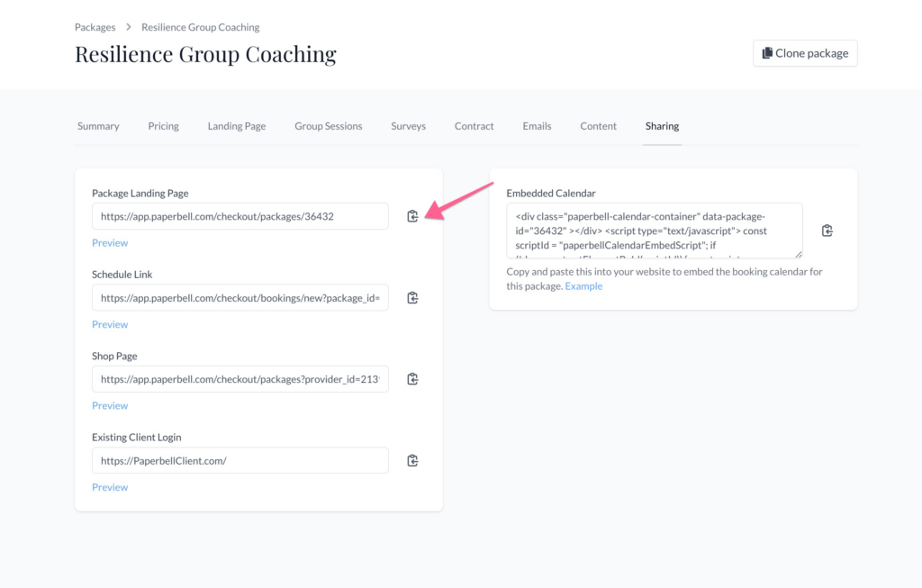Go to the Landing Page tab
The image size is (922, 588).
[x=237, y=126]
